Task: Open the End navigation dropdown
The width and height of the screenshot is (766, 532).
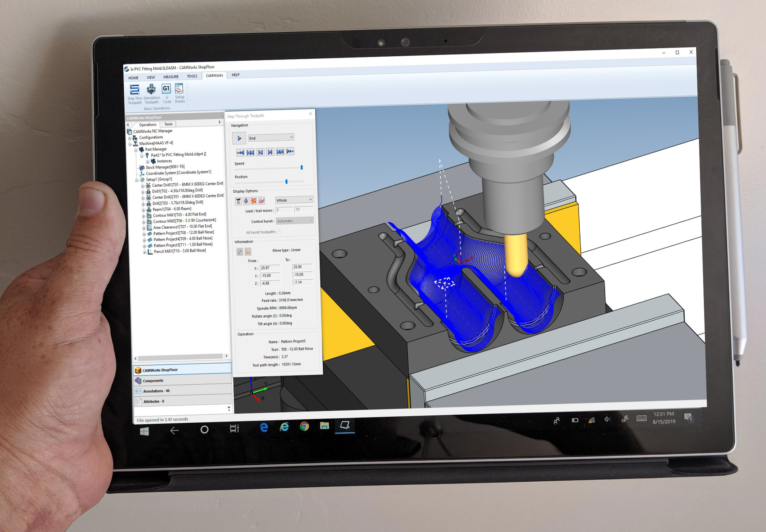Action: (271, 137)
